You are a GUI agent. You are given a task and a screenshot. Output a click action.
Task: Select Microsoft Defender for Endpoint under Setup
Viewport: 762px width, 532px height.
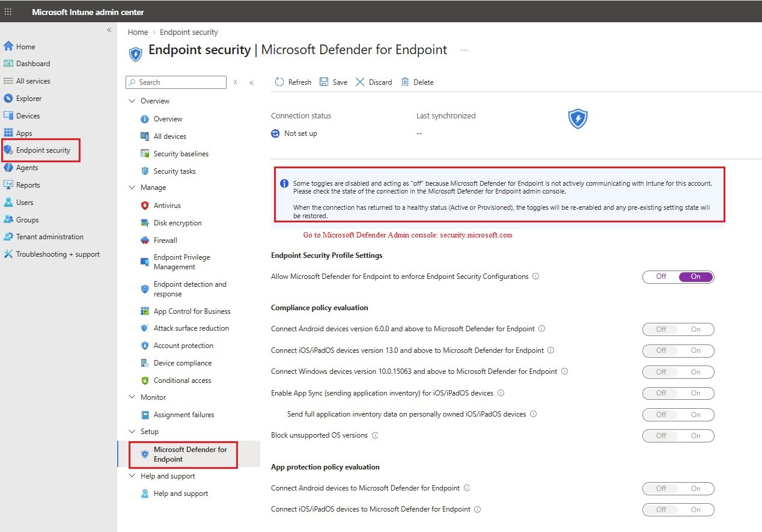(x=190, y=454)
